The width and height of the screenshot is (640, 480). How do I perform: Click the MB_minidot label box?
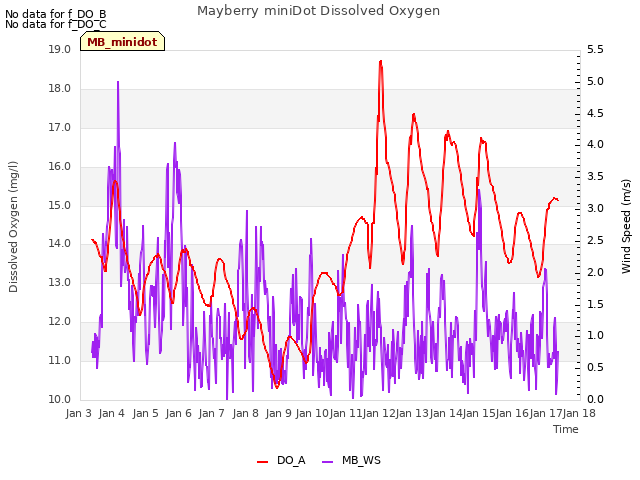tap(122, 41)
